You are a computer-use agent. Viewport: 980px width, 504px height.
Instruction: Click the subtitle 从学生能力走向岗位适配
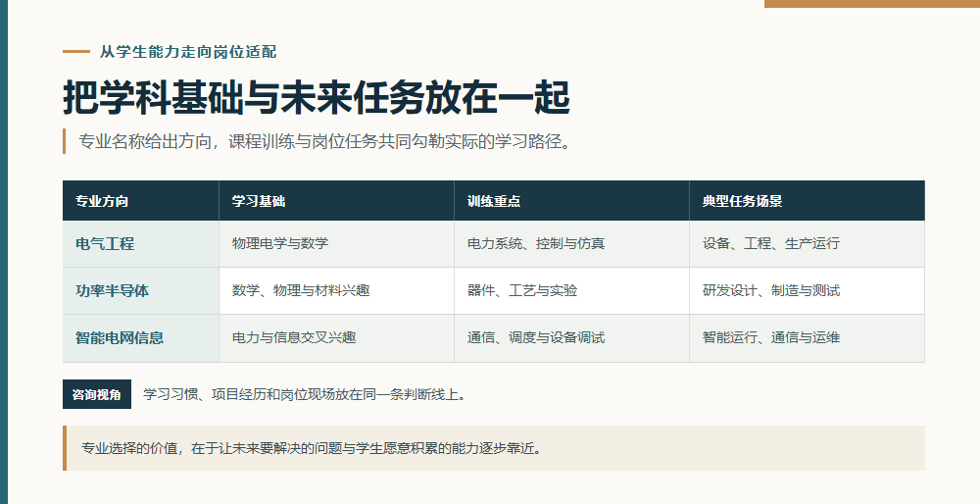point(188,52)
